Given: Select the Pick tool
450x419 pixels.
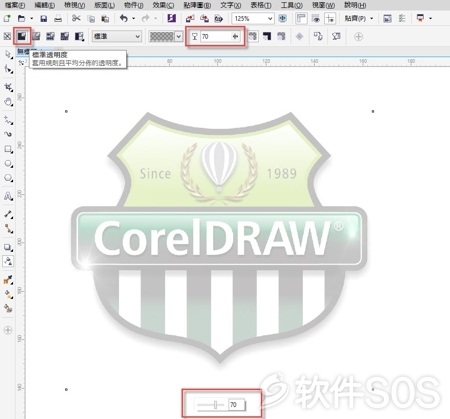Looking at the screenshot, I should pos(8,54).
